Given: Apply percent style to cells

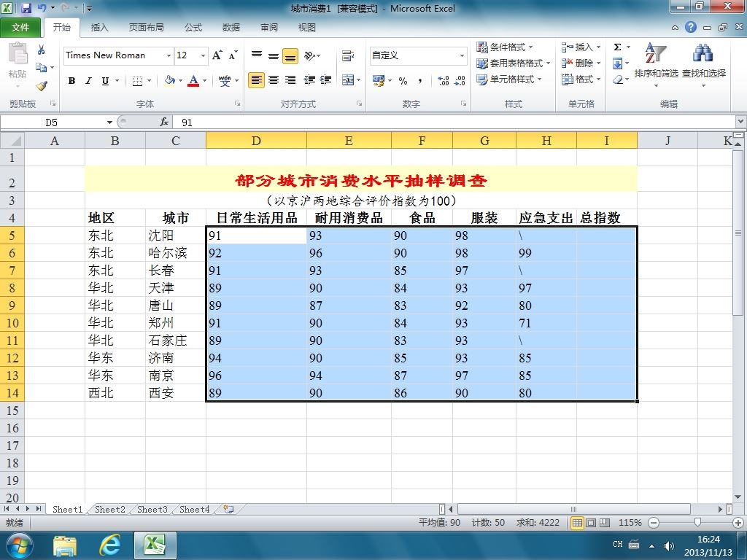Looking at the screenshot, I should coord(403,80).
